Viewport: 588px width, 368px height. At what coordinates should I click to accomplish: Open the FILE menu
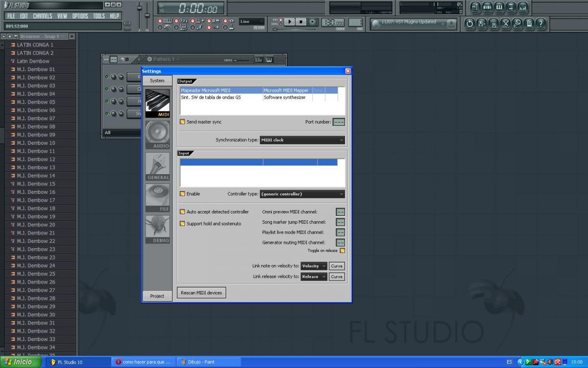click(x=11, y=16)
